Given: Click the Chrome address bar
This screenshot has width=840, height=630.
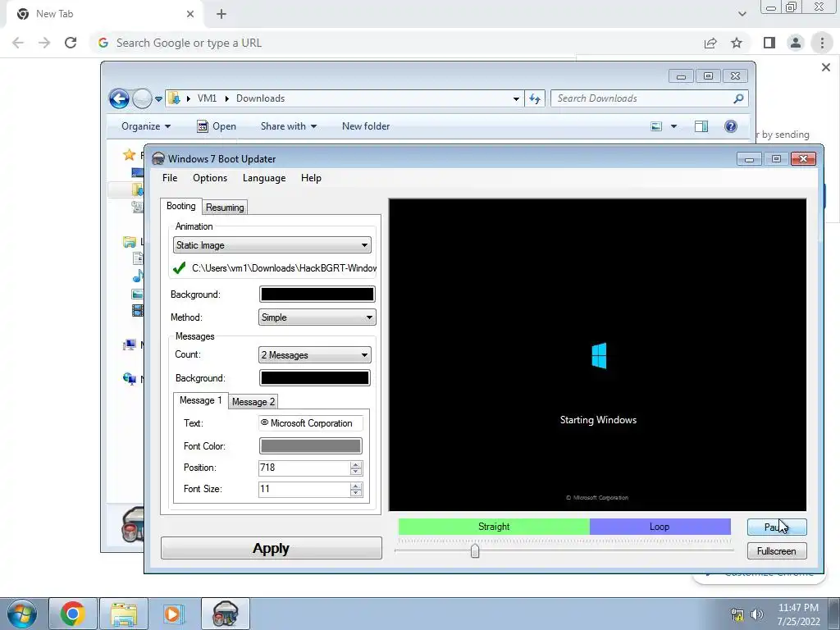Looking at the screenshot, I should (x=396, y=43).
